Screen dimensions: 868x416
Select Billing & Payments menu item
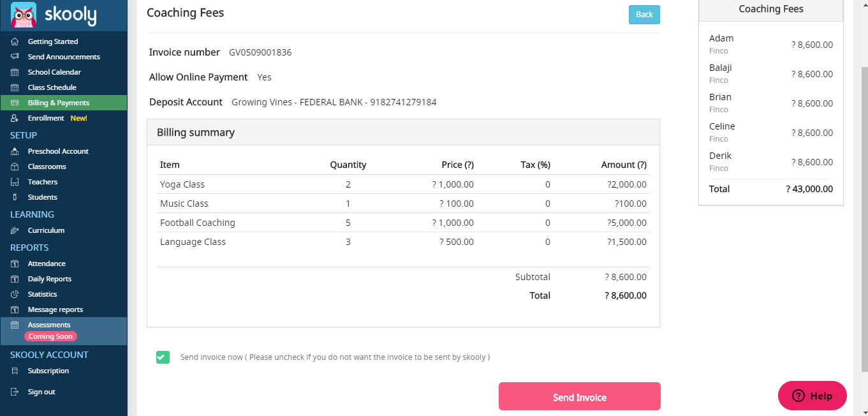click(64, 103)
